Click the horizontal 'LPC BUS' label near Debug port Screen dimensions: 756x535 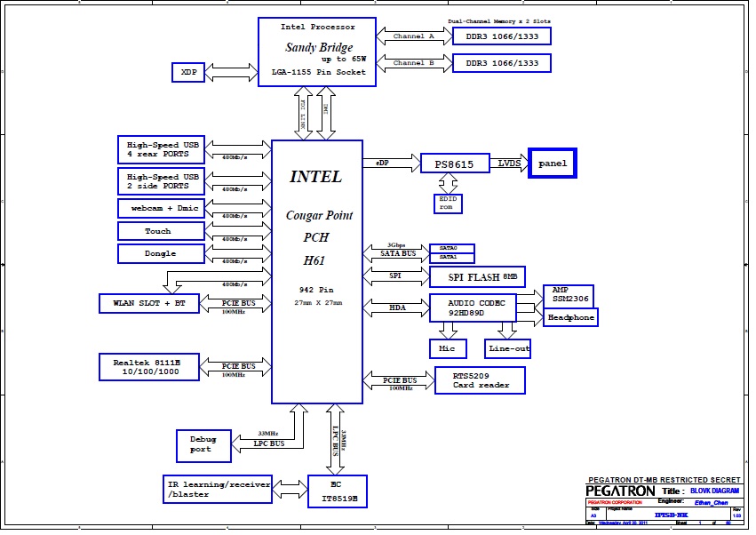[x=269, y=443]
